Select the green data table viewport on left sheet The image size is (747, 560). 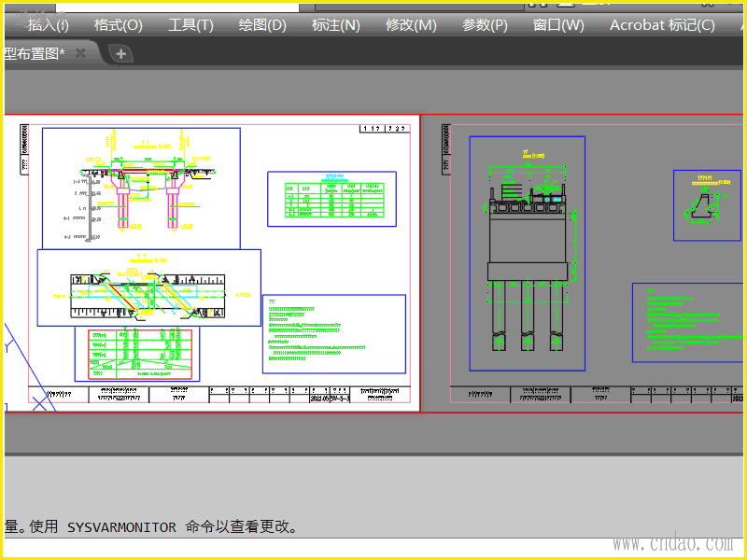[x=332, y=199]
